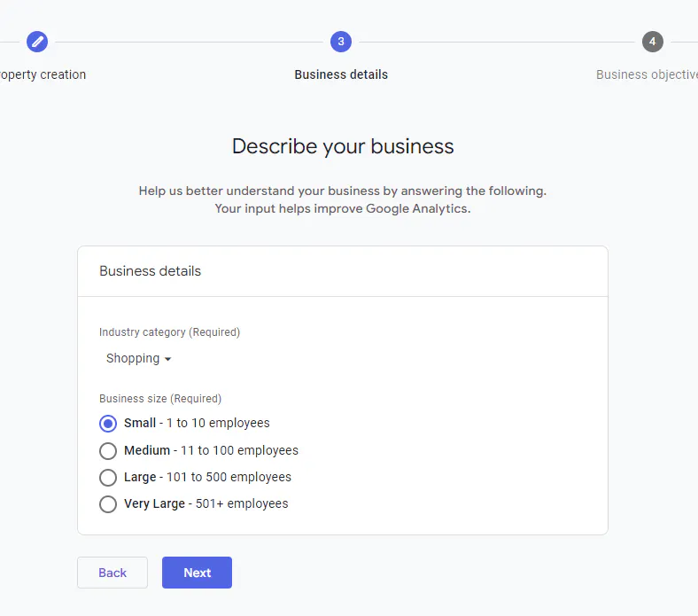
Task: Click the "Business size (Required)" label
Action: click(160, 399)
